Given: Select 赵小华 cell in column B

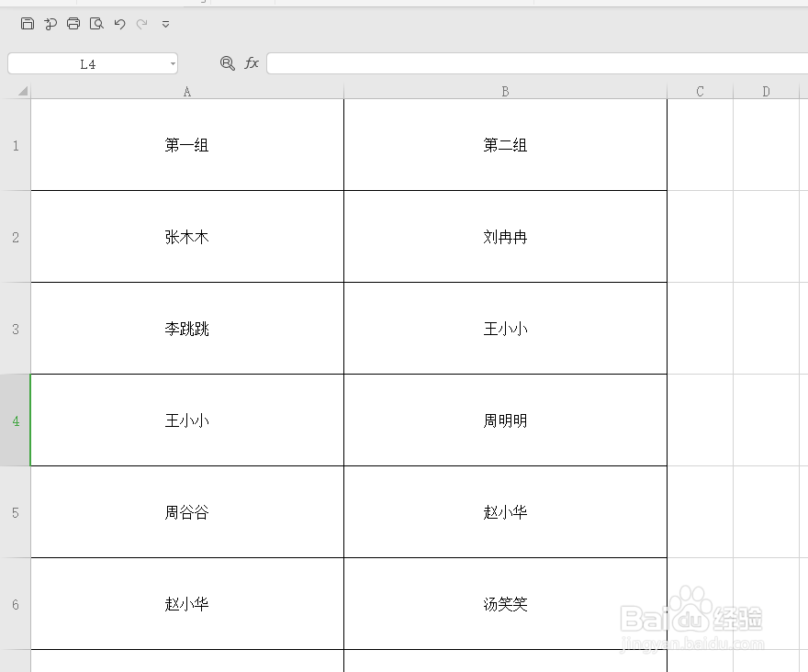Looking at the screenshot, I should pos(505,512).
